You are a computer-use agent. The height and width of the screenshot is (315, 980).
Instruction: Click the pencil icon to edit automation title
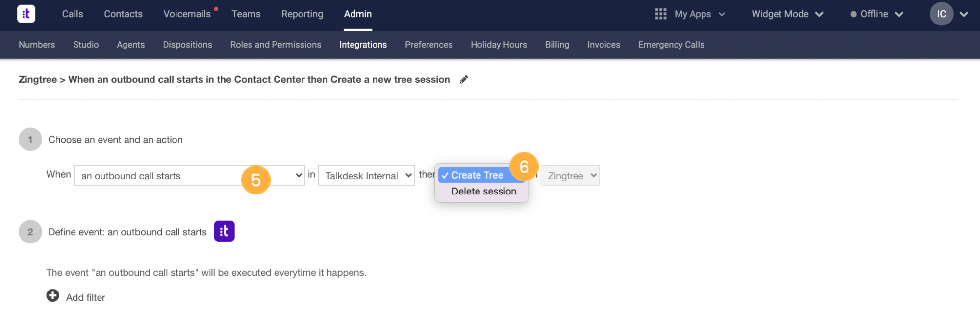[x=464, y=79]
